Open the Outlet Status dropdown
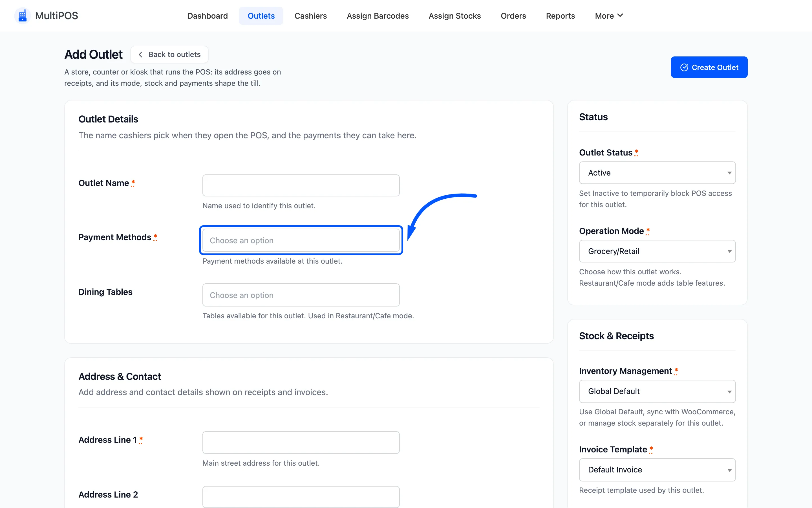Screen dimensions: 812x508 pos(657,173)
